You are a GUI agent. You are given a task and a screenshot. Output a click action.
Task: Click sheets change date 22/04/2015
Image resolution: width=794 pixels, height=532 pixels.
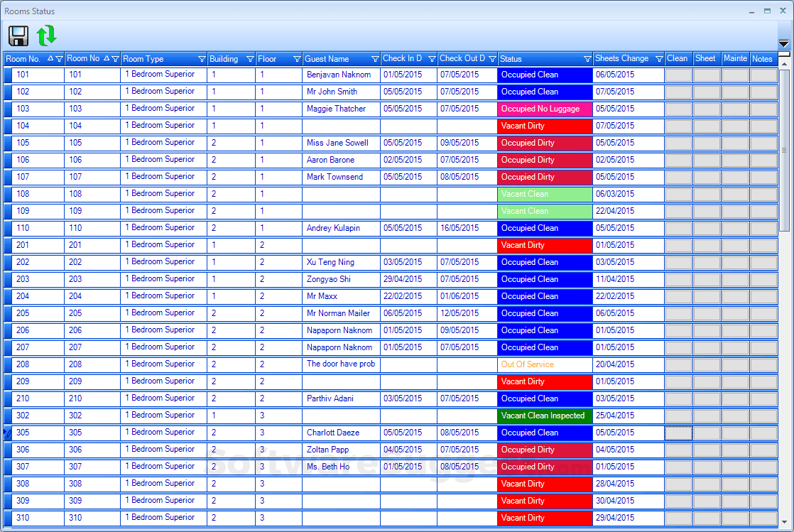click(x=615, y=211)
